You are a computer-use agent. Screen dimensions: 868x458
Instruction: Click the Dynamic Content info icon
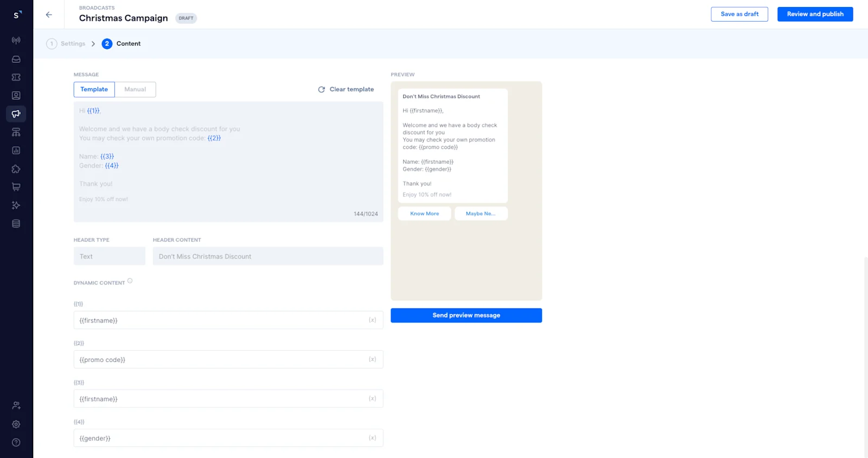point(130,281)
